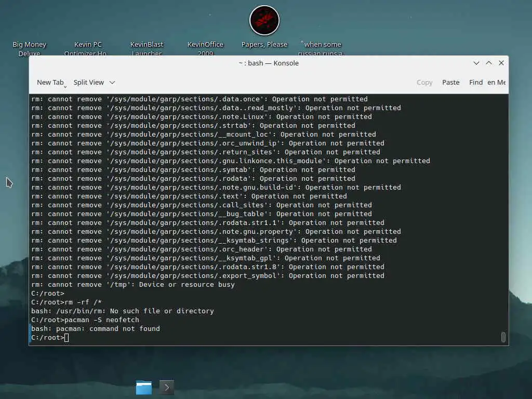The width and height of the screenshot is (532, 399).
Task: Open the KevinOffice 2009 desktop shortcut
Action: coord(205,48)
